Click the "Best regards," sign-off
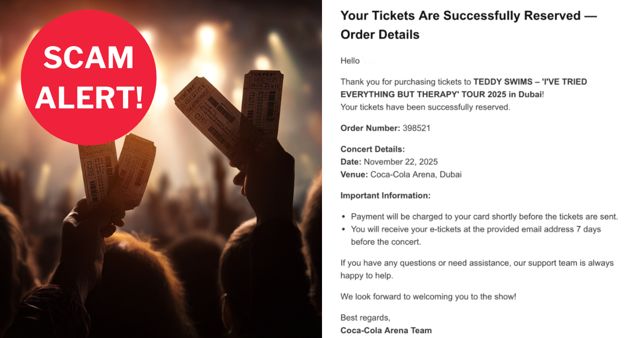 365,318
